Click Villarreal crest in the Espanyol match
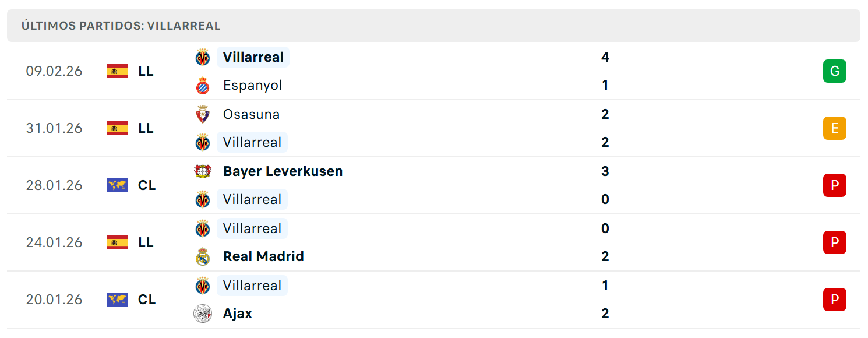Image resolution: width=868 pixels, height=338 pixels. tap(203, 57)
